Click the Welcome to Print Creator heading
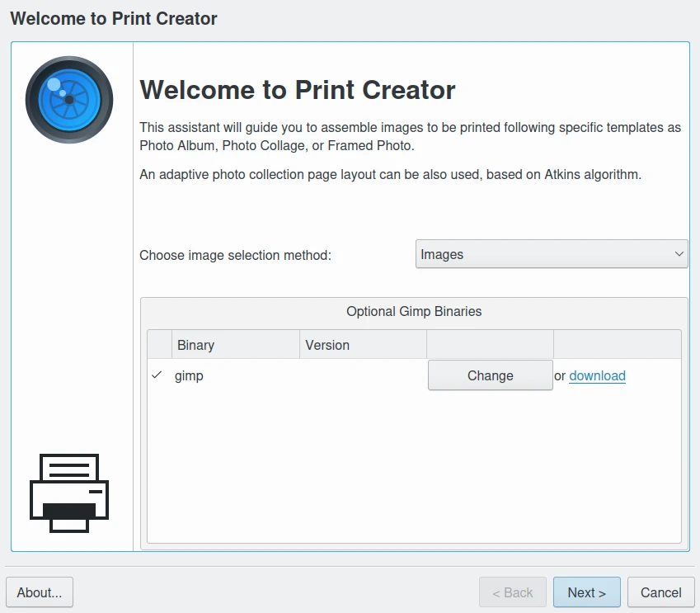This screenshot has width=700, height=613. [x=298, y=90]
